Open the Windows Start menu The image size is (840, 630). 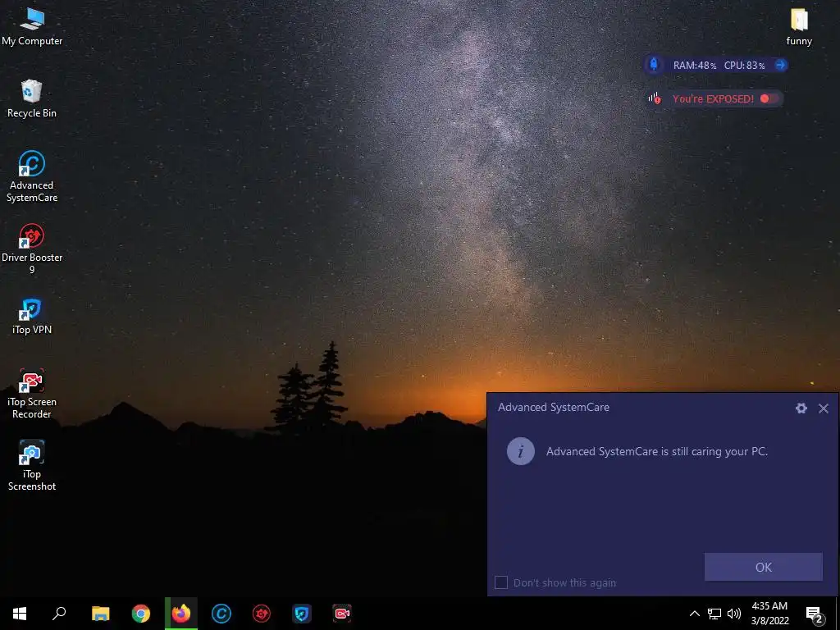pos(20,614)
